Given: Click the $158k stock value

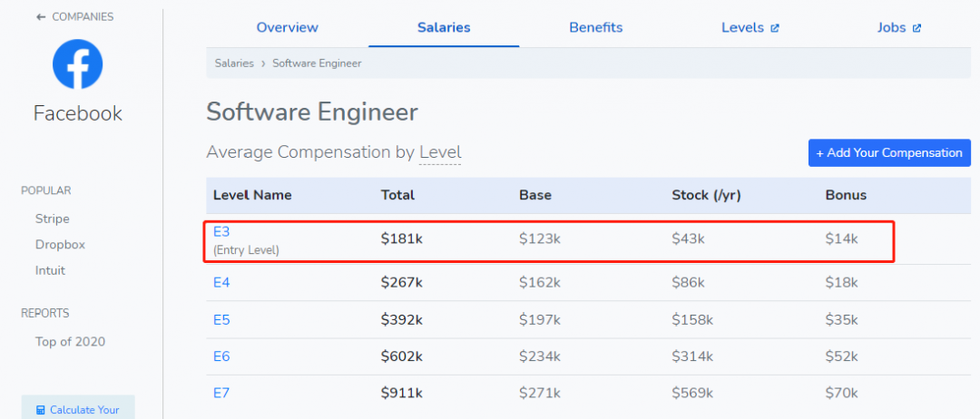Looking at the screenshot, I should pos(692,320).
